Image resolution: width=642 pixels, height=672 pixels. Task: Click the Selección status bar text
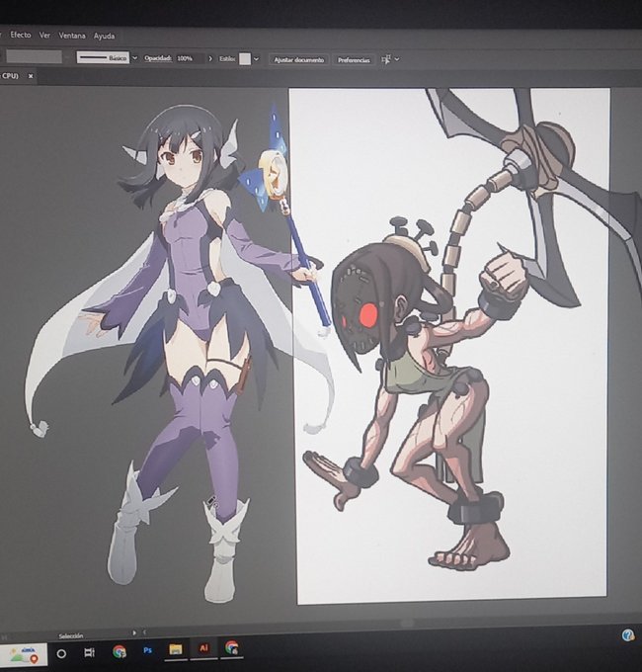[x=71, y=636]
